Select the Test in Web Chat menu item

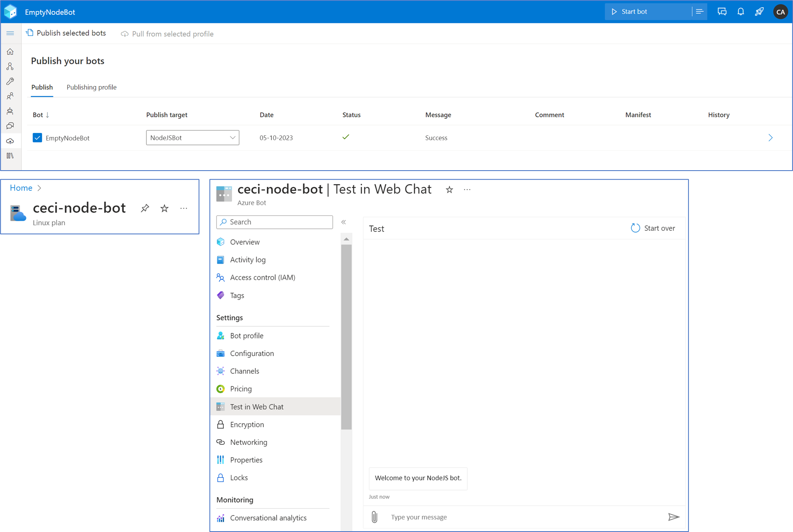tap(257, 407)
